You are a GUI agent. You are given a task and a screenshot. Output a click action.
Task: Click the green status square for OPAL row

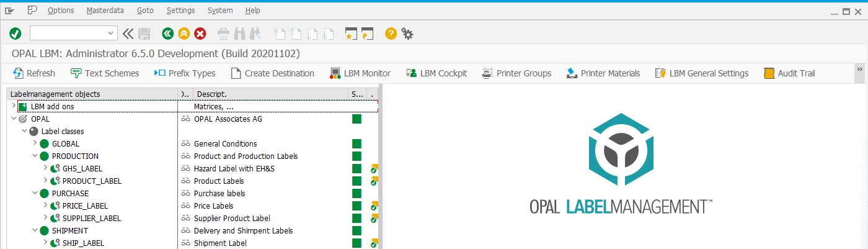(x=356, y=119)
